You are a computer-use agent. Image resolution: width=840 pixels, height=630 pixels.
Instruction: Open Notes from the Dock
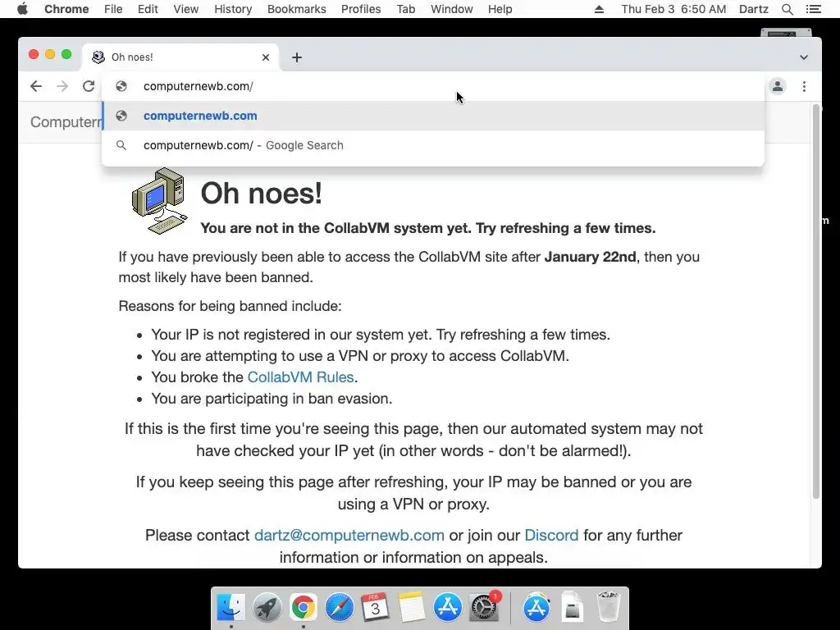[412, 607]
